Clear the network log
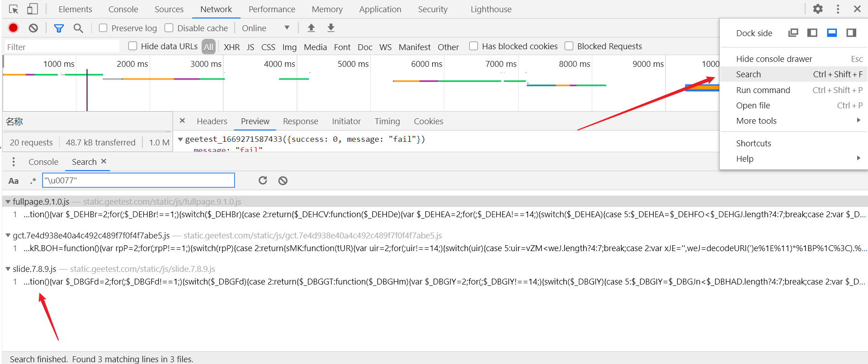This screenshot has height=364, width=868. [x=33, y=28]
